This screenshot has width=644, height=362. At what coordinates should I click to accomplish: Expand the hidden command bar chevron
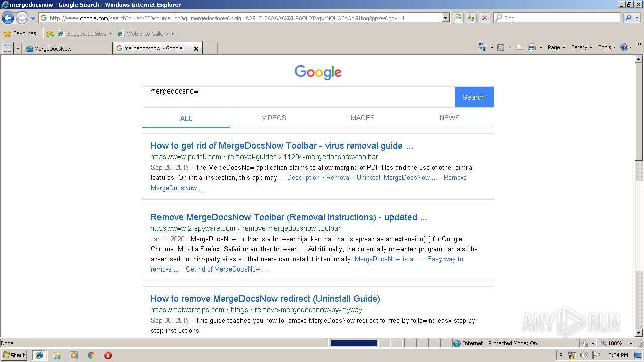click(639, 45)
